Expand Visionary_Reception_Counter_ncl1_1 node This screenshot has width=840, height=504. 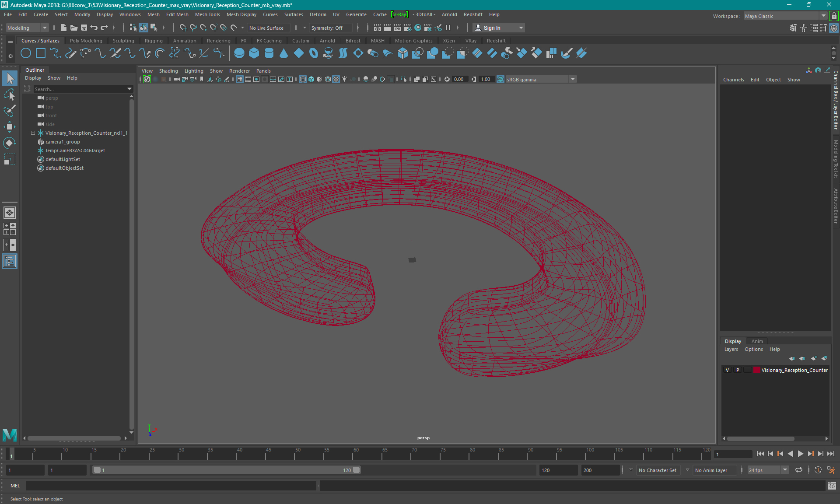tap(33, 133)
